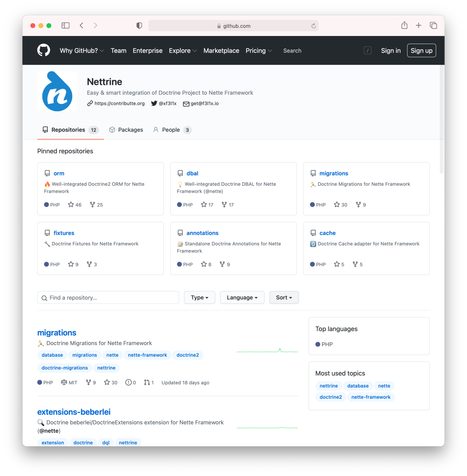467x476 pixels.
Task: Focus the Find a repository field
Action: point(108,298)
